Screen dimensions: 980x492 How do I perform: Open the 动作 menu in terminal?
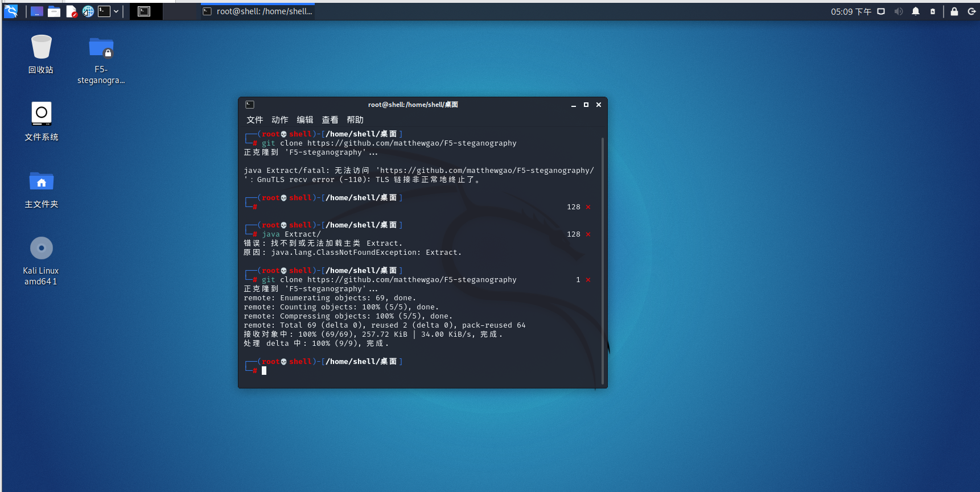[x=280, y=120]
